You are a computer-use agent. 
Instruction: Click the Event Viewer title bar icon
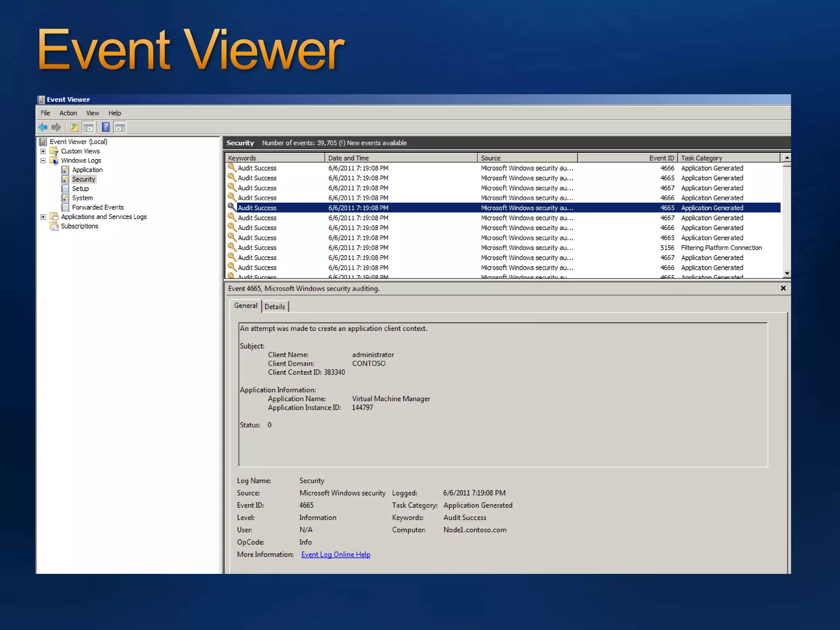tap(41, 99)
